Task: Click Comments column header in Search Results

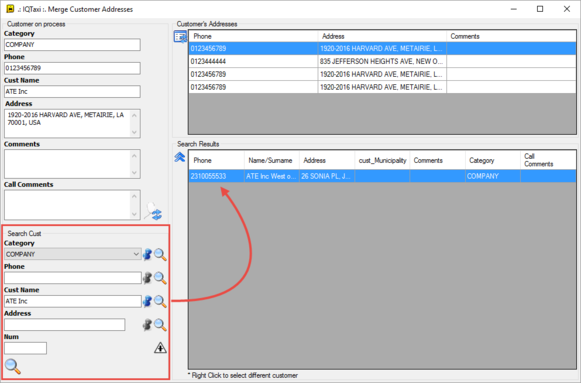Action: [x=438, y=160]
